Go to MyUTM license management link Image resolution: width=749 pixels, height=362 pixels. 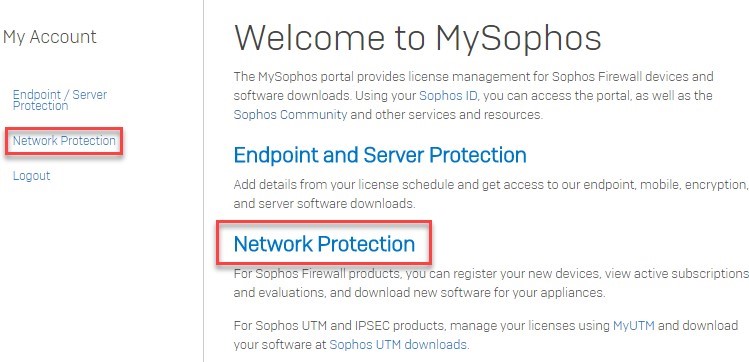[x=634, y=326]
